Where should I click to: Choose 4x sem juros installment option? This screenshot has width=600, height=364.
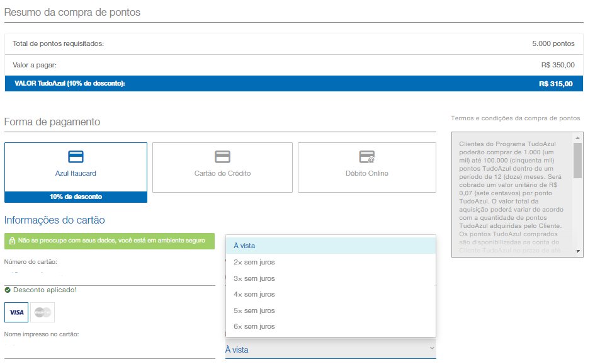[x=331, y=294]
